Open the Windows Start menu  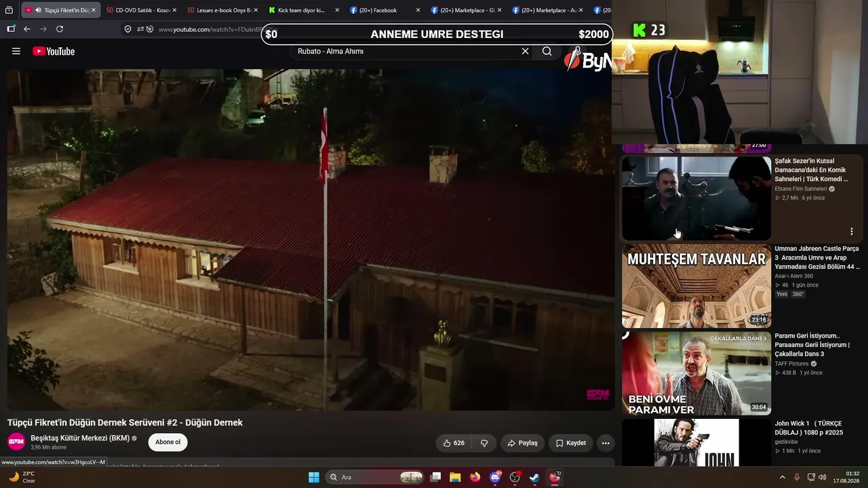pos(314,477)
